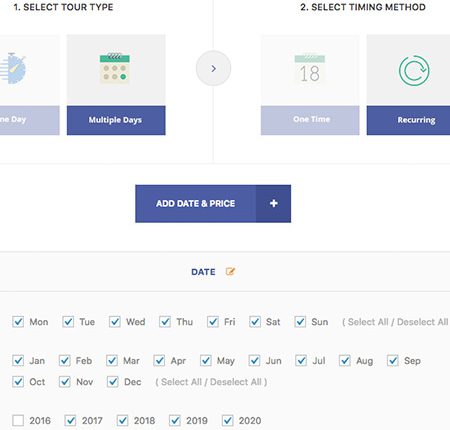Select the calendar icon above Multiple Days
The width and height of the screenshot is (450, 430).
(x=115, y=68)
